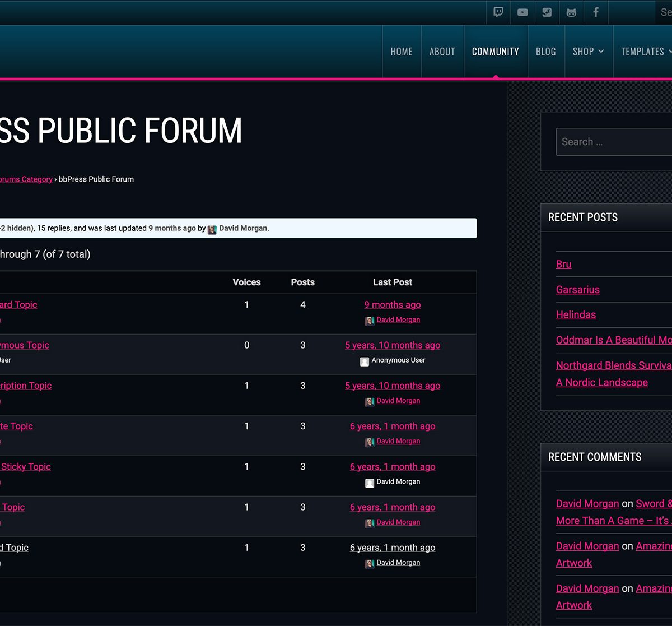Open the Bru recent post
The image size is (672, 626).
[563, 264]
